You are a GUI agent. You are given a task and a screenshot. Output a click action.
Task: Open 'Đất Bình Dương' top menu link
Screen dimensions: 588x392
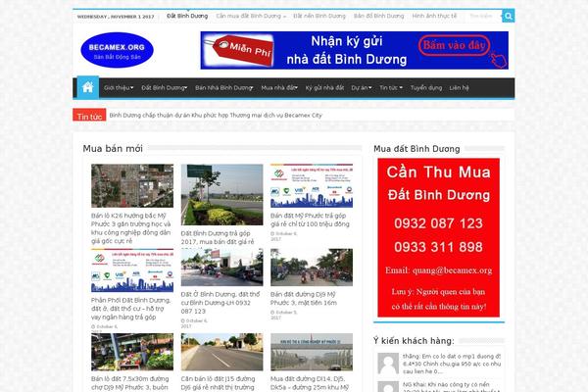point(187,16)
